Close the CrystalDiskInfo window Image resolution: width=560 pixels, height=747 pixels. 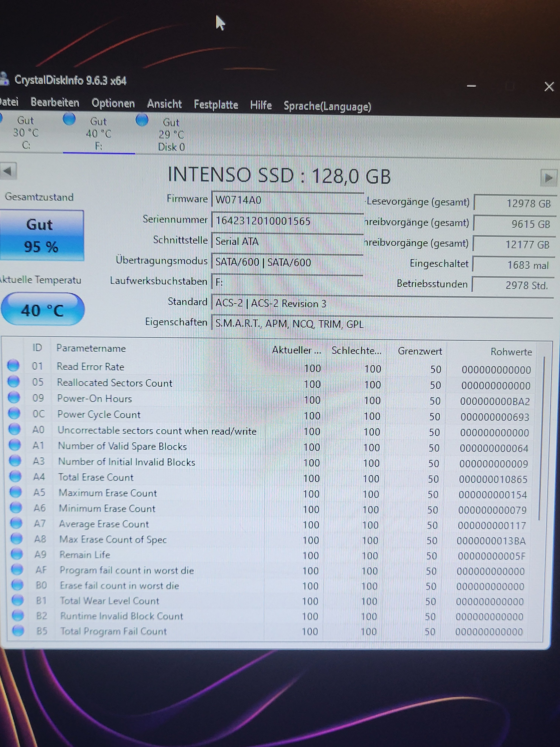pos(549,87)
